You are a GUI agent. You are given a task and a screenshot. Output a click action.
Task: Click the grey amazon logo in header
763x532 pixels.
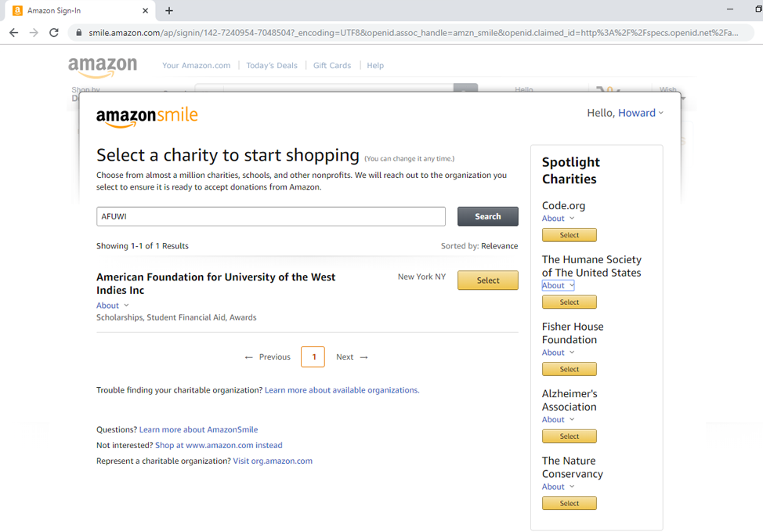[x=103, y=66]
